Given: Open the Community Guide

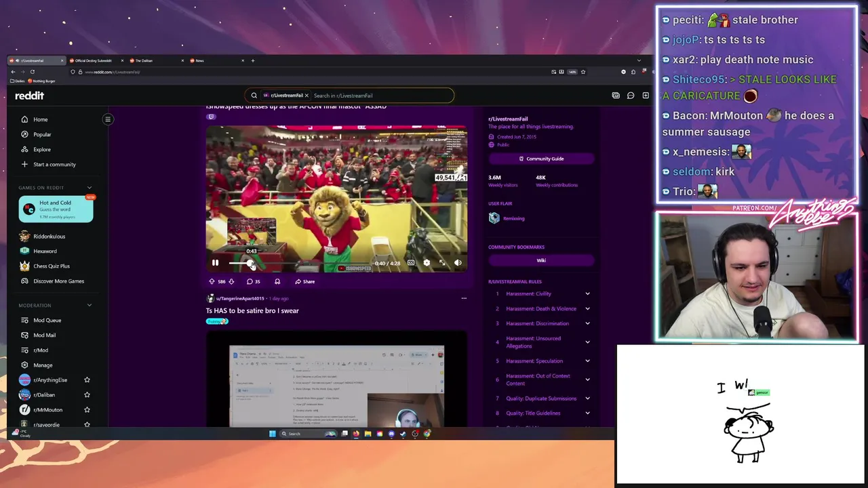Looking at the screenshot, I should 541,159.
